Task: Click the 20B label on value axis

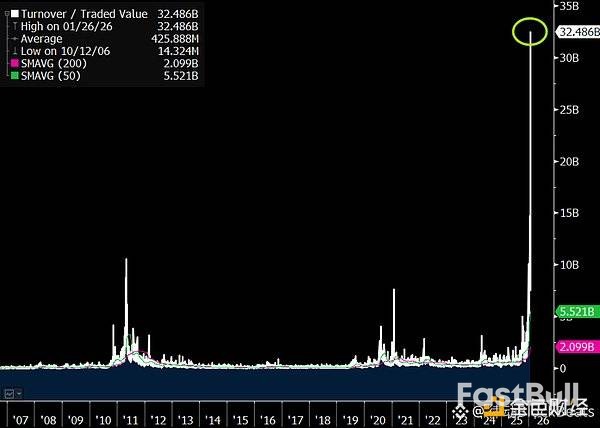Action: pyautogui.click(x=569, y=161)
